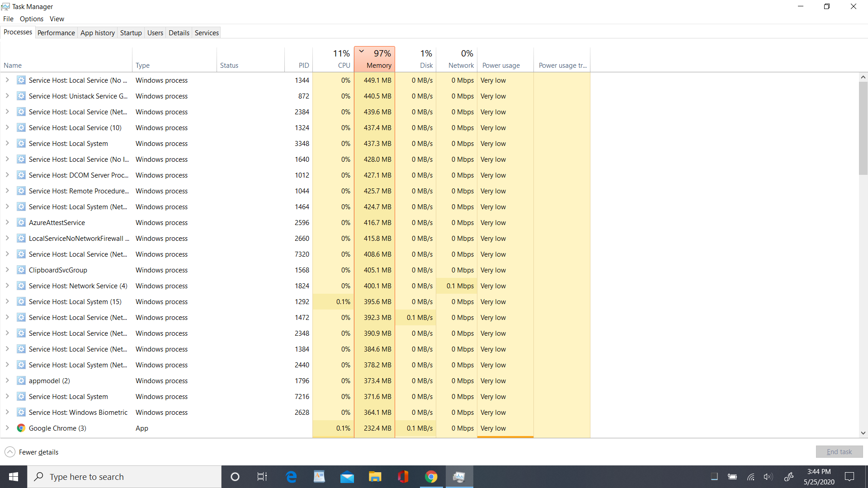Expand the appmodel (2) process entry

pyautogui.click(x=7, y=380)
